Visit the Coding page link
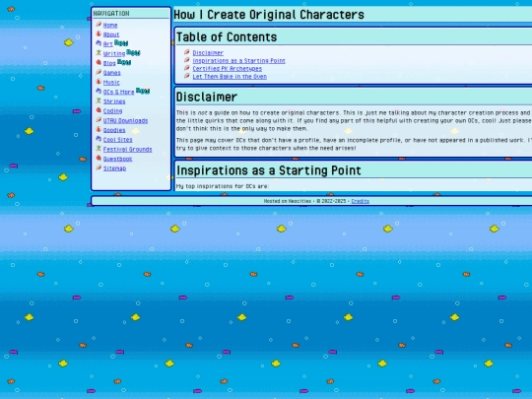 pos(112,111)
